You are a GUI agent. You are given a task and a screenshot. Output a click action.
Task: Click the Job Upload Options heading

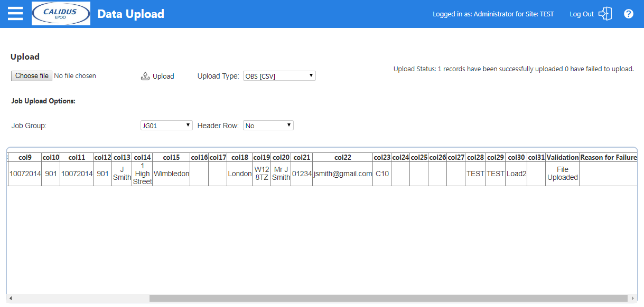click(x=43, y=101)
